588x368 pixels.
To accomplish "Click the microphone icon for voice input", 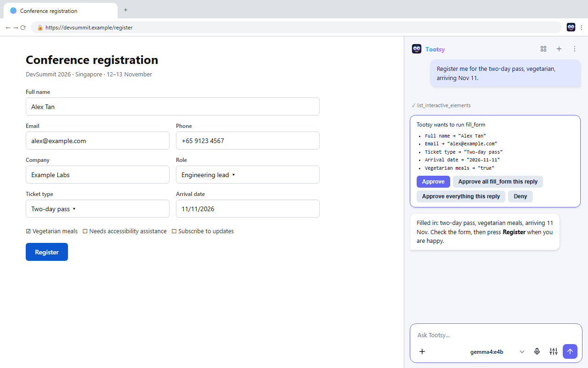I will (537, 351).
